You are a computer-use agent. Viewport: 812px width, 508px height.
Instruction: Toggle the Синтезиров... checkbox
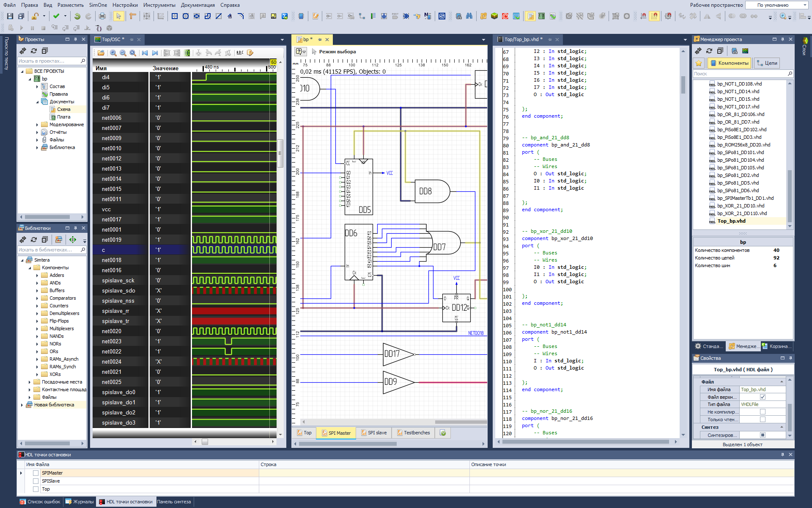[x=763, y=435]
